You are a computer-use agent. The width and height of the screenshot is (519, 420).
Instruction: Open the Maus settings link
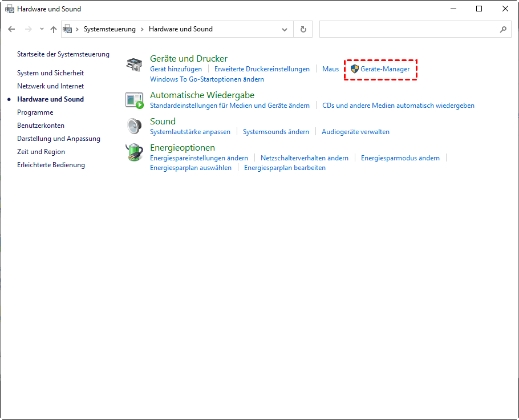tap(330, 69)
